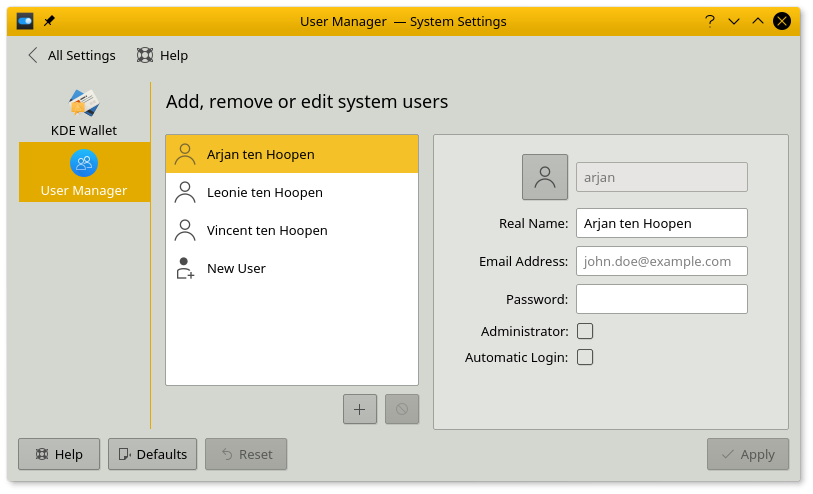This screenshot has width=813, height=494.
Task: Click the remove user button below list
Action: 402,409
